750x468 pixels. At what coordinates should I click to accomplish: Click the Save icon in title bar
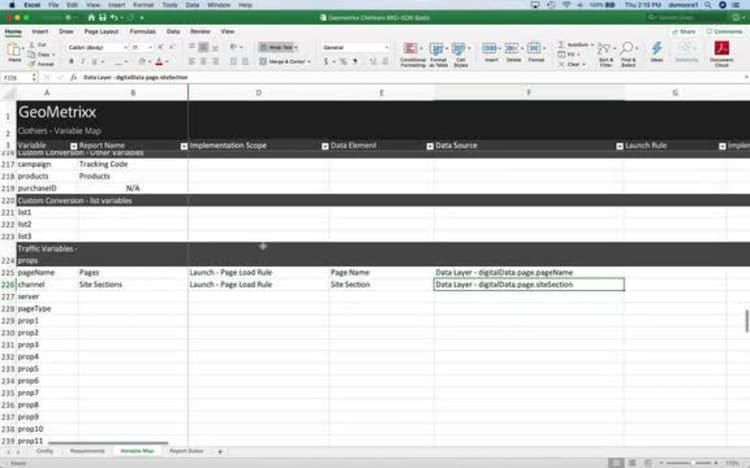102,18
